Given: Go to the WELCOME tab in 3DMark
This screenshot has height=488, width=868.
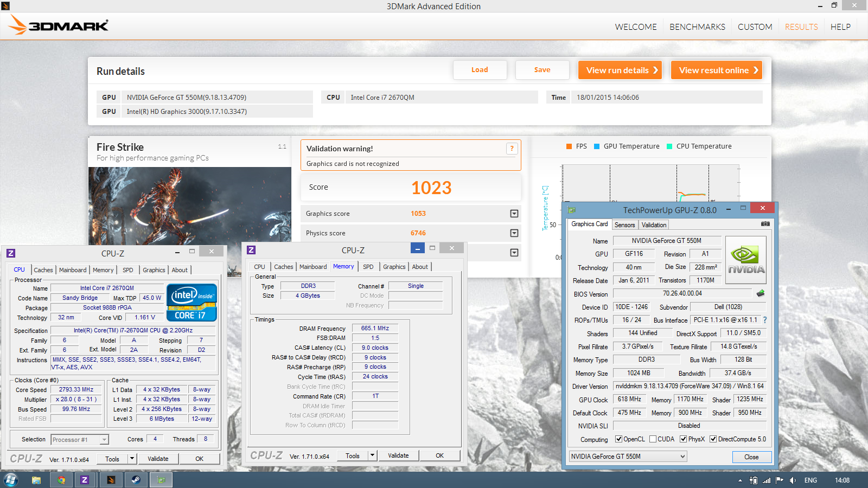Looking at the screenshot, I should 636,27.
